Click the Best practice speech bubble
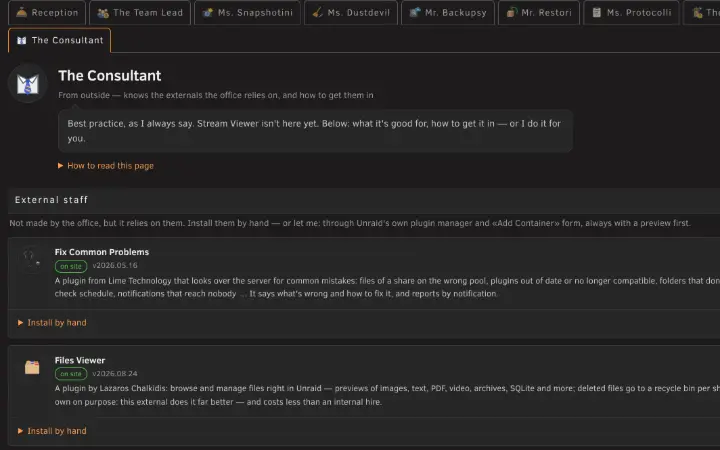 [x=315, y=131]
